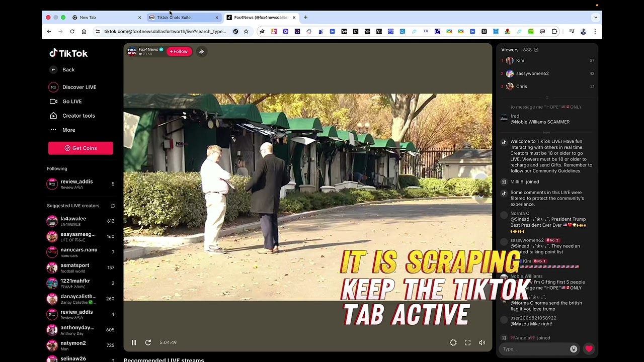The width and height of the screenshot is (644, 362).
Task: Go back with the browser back arrow
Action: (49, 32)
